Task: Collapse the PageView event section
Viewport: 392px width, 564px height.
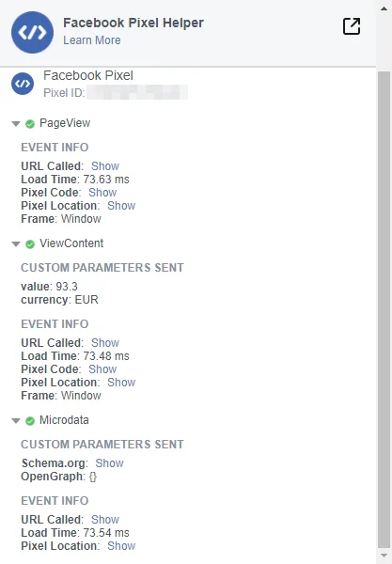Action: coord(16,124)
